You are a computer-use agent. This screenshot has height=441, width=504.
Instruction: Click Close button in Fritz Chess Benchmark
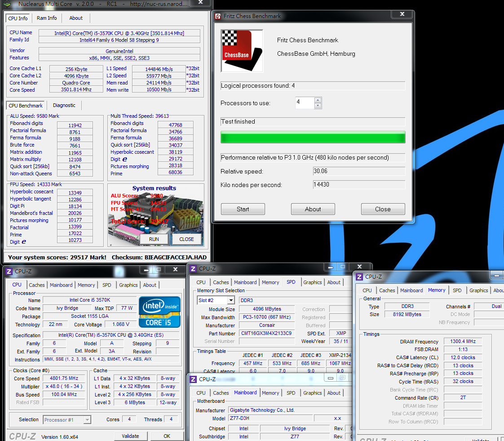coord(383,209)
